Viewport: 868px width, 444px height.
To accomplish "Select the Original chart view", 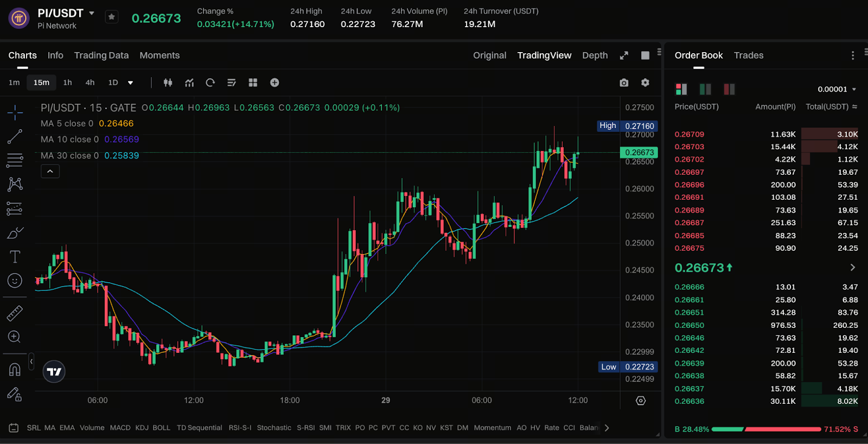I will 489,55.
